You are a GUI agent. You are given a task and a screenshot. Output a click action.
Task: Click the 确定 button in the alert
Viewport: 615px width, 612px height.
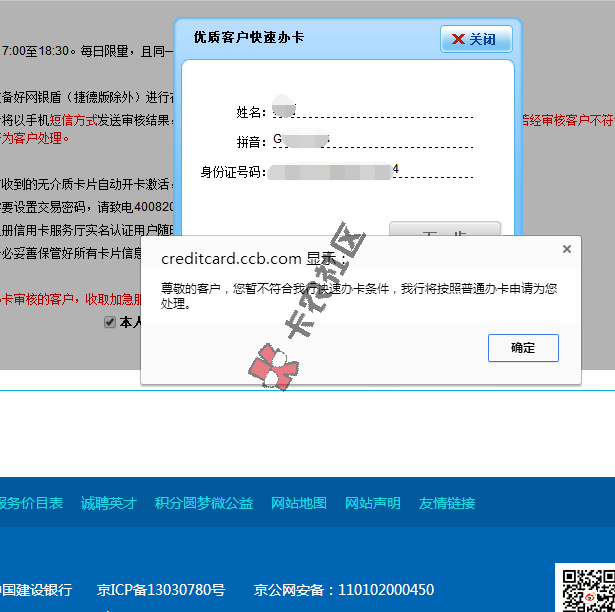pyautogui.click(x=523, y=348)
